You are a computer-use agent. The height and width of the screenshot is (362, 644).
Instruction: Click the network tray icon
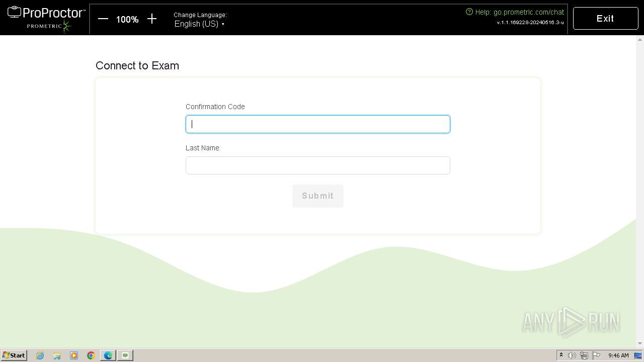(x=584, y=355)
